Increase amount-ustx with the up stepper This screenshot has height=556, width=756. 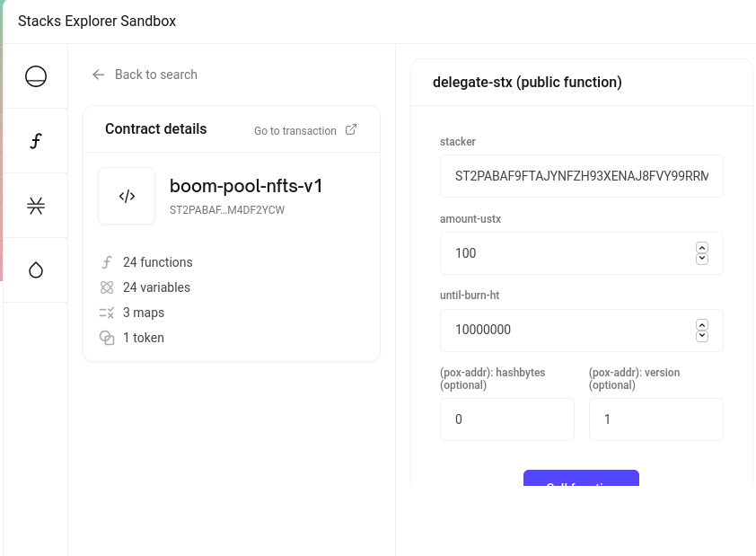(x=702, y=247)
